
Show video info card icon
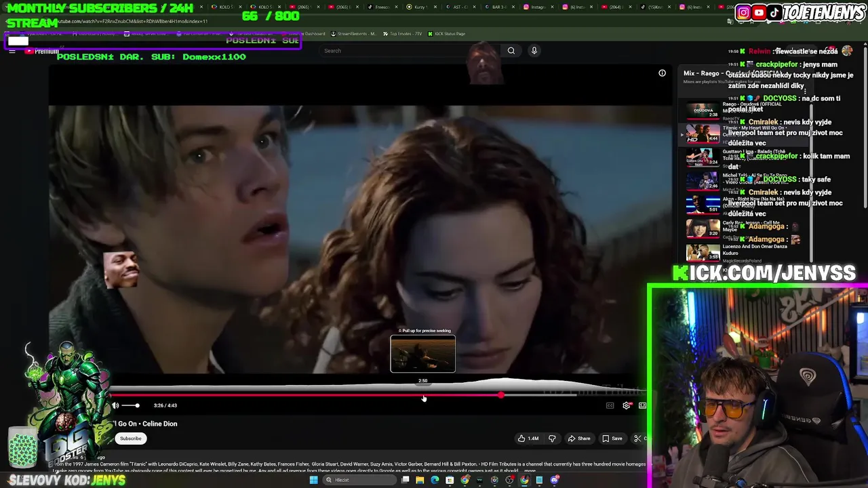click(662, 73)
